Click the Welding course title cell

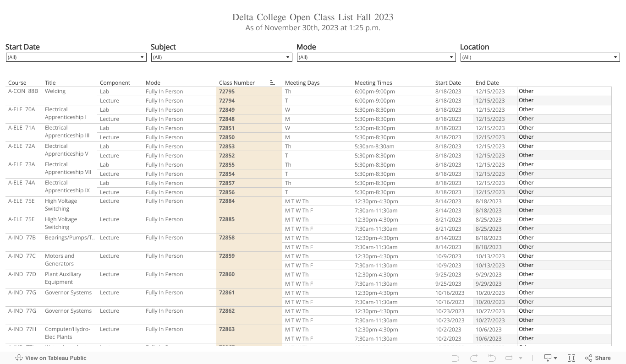[55, 91]
